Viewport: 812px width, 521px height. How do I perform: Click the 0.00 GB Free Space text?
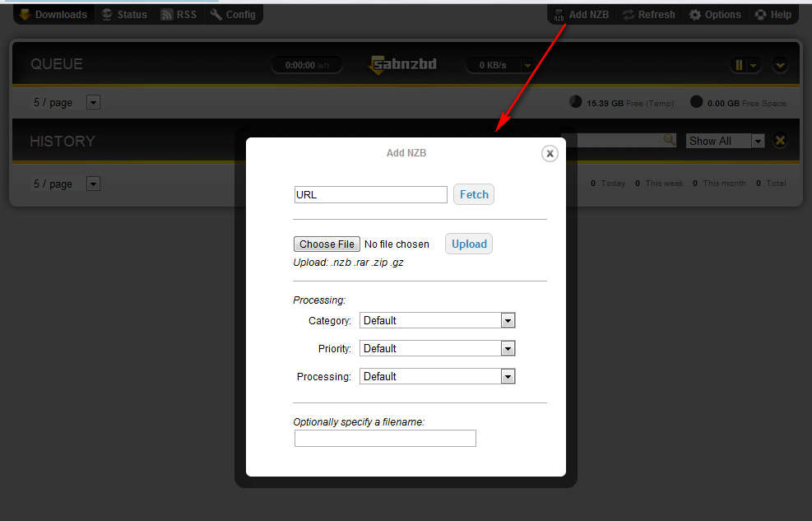click(747, 104)
